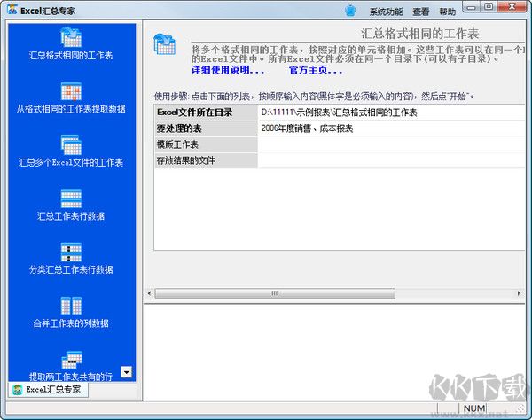Click the horizontal scrollbar right arrow
The image size is (532, 420).
point(519,293)
